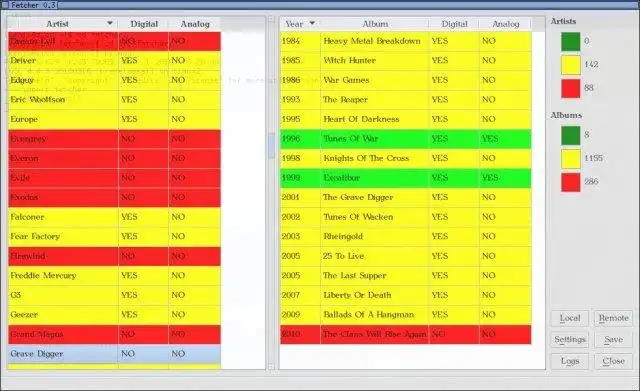Click album table Analog column header
This screenshot has height=391, width=640.
[505, 24]
